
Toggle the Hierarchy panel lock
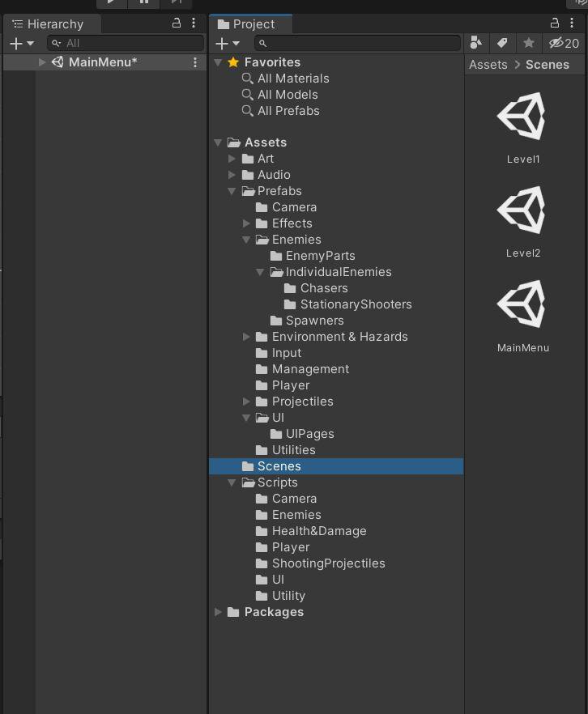coord(177,23)
